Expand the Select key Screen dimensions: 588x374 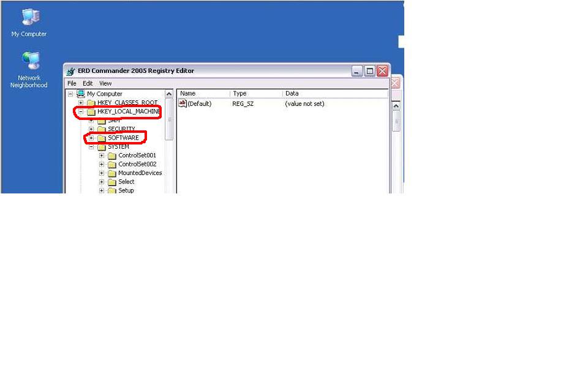point(102,182)
